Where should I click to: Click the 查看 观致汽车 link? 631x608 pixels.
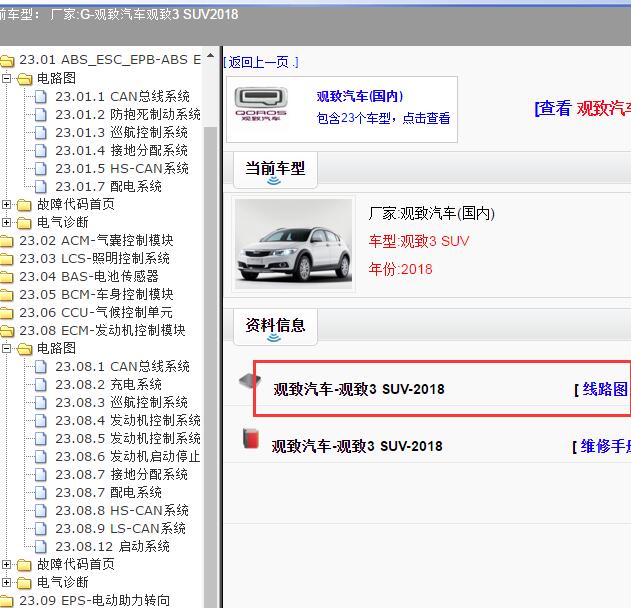[x=582, y=109]
